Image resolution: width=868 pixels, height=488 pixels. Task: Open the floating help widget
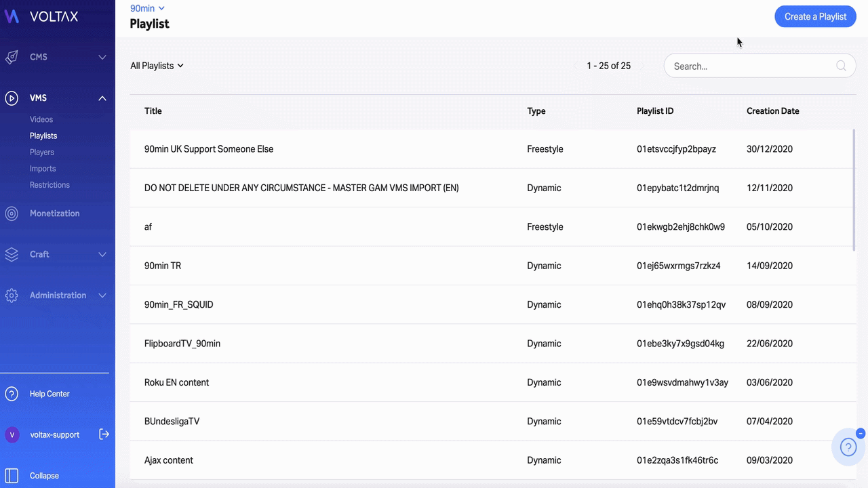848,447
